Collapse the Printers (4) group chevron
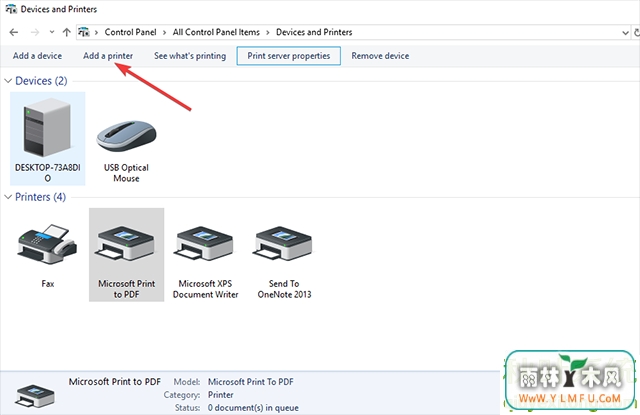 pyautogui.click(x=8, y=197)
